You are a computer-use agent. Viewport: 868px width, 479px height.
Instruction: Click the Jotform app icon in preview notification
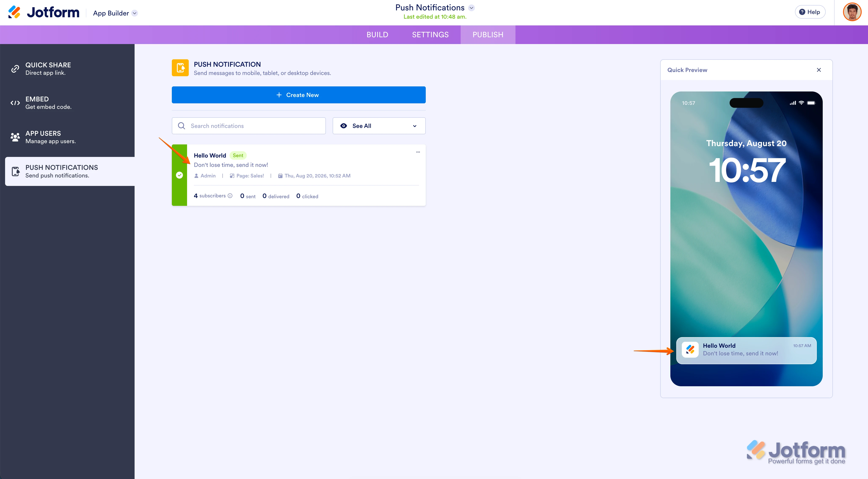[690, 349]
